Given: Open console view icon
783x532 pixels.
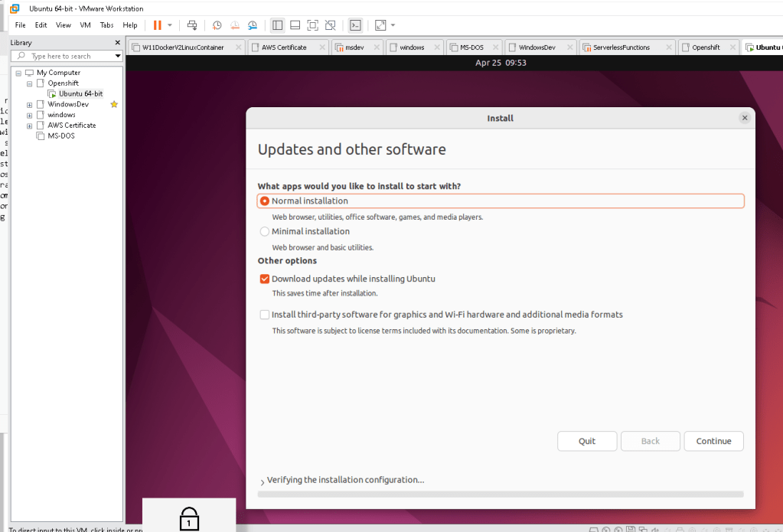Looking at the screenshot, I should (356, 25).
